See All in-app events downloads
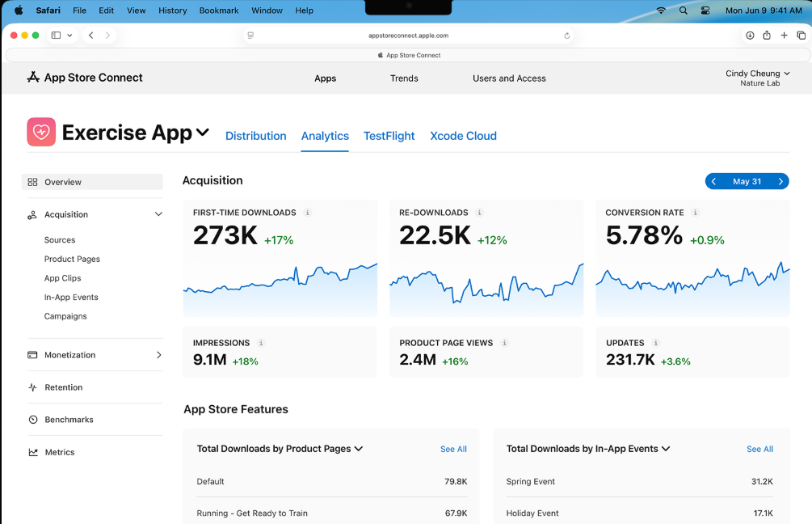This screenshot has width=812, height=524. tap(759, 449)
